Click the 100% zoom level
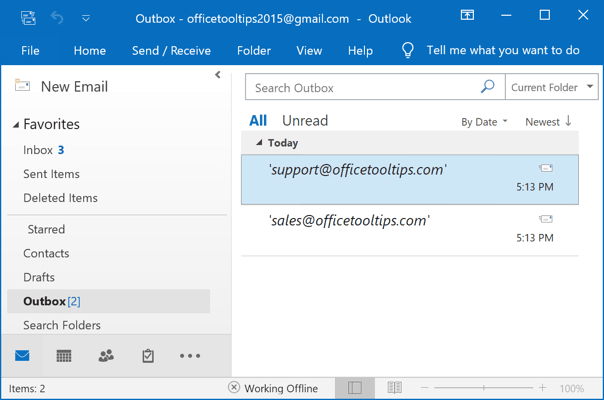The width and height of the screenshot is (604, 400). [572, 388]
